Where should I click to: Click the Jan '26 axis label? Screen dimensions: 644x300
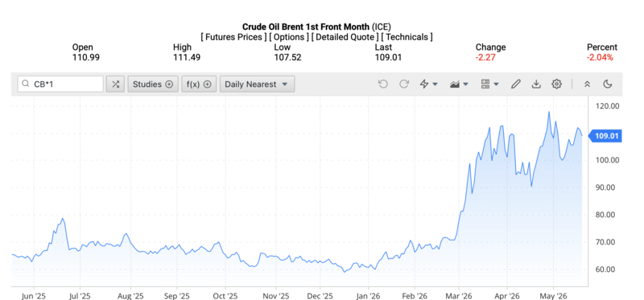tap(368, 295)
